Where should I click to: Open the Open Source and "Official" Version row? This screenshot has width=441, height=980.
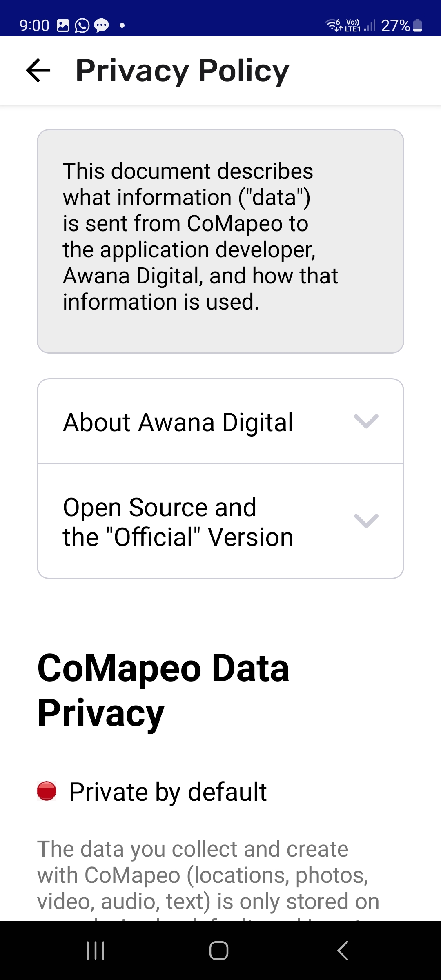pyautogui.click(x=178, y=522)
